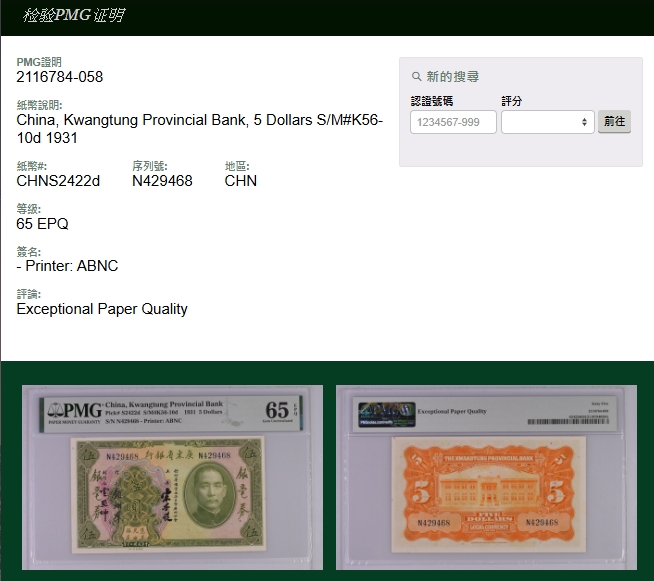This screenshot has height=581, width=654.
Task: Select the comment Exceptional Paper Quality
Action: tap(102, 309)
